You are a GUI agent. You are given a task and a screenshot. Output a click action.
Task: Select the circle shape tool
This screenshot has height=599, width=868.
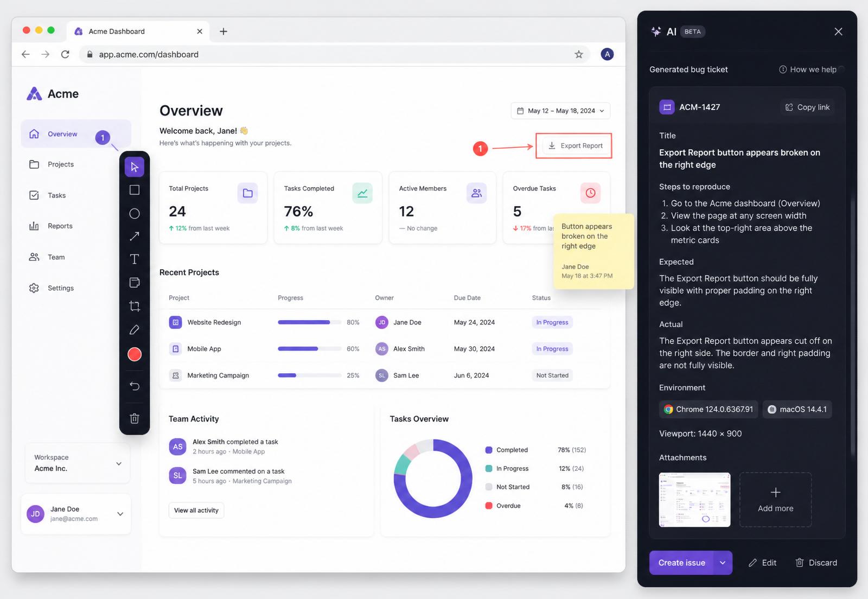click(x=135, y=214)
